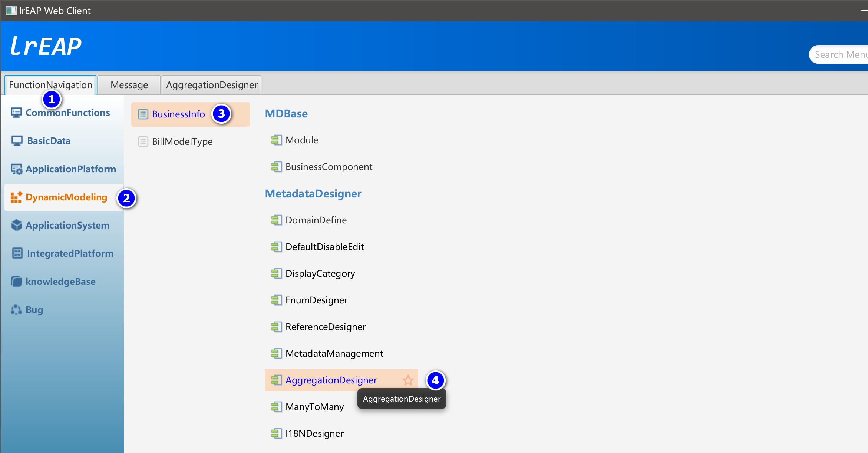Select BasicData in the sidebar
This screenshot has width=868, height=453.
[64, 141]
